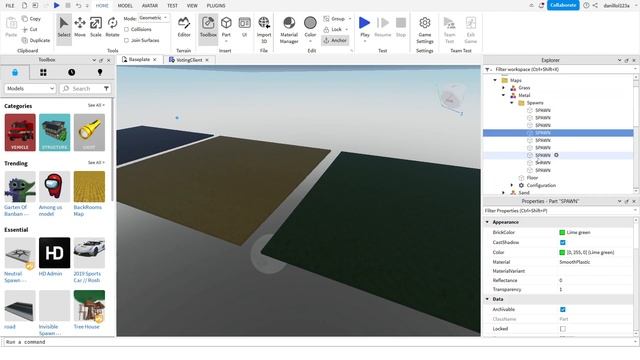Collapse the Data properties section

487,299
